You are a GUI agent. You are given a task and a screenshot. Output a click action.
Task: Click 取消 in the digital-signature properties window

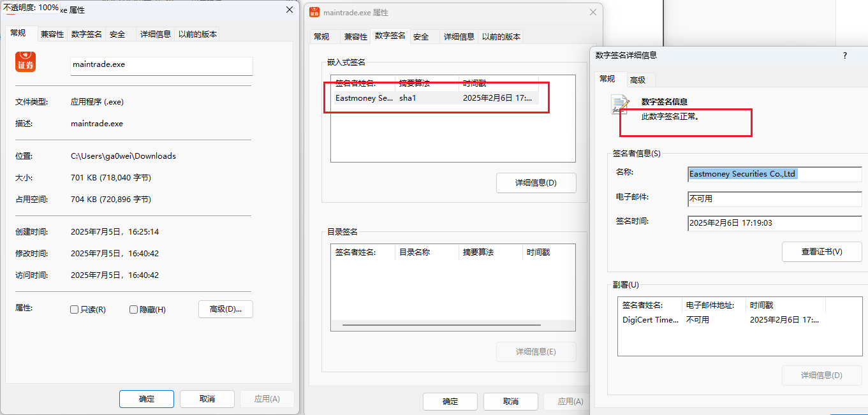pos(510,402)
